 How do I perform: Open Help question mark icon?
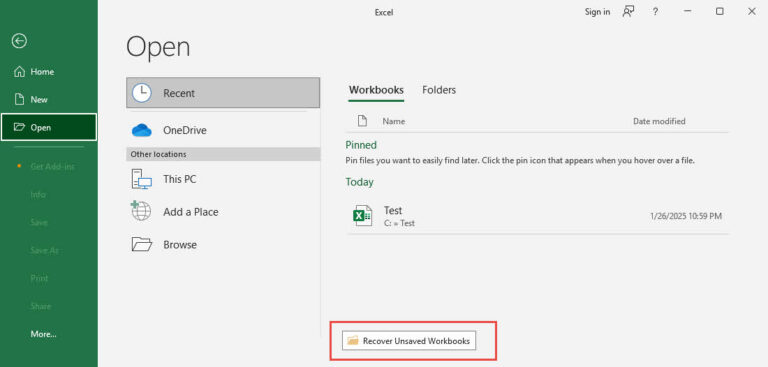tap(655, 12)
